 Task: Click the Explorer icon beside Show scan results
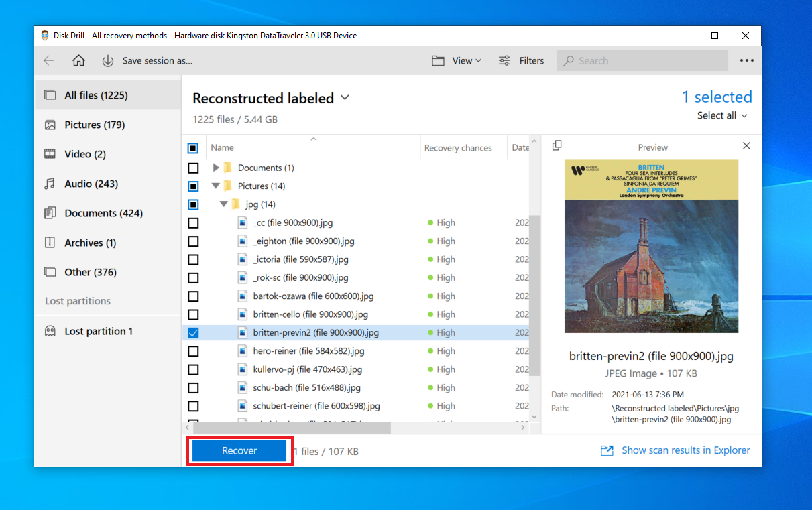click(607, 450)
